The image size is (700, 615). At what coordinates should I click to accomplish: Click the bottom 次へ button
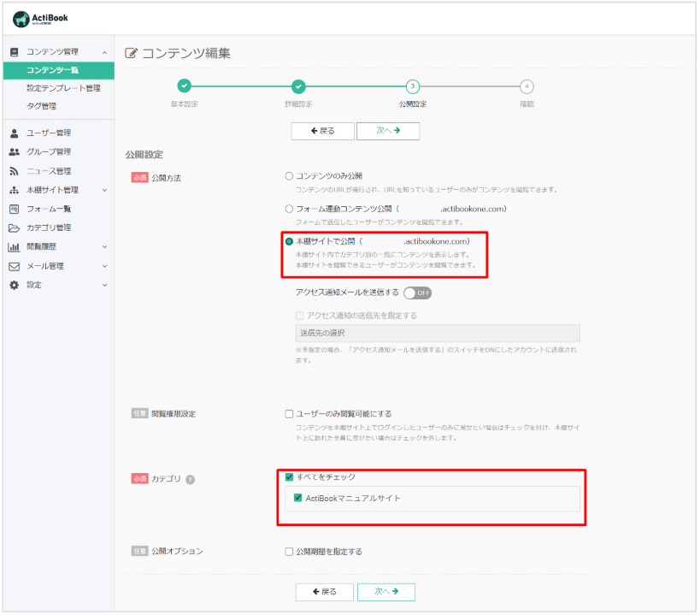tap(386, 592)
